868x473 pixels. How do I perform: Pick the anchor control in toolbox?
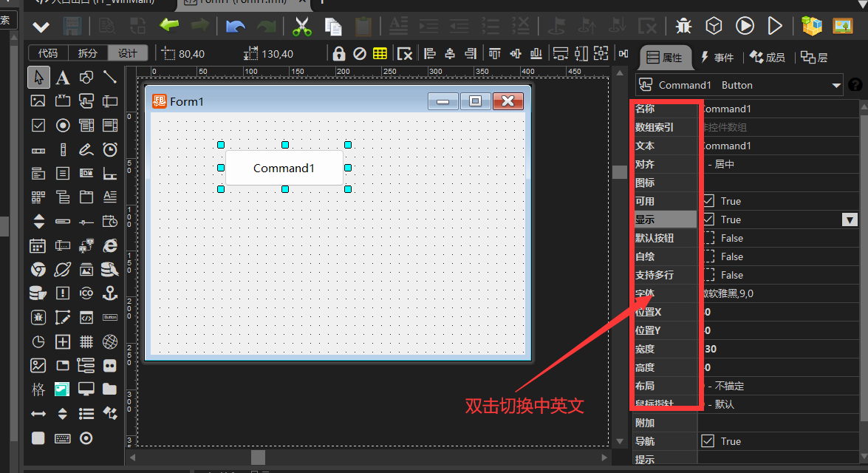(x=110, y=293)
